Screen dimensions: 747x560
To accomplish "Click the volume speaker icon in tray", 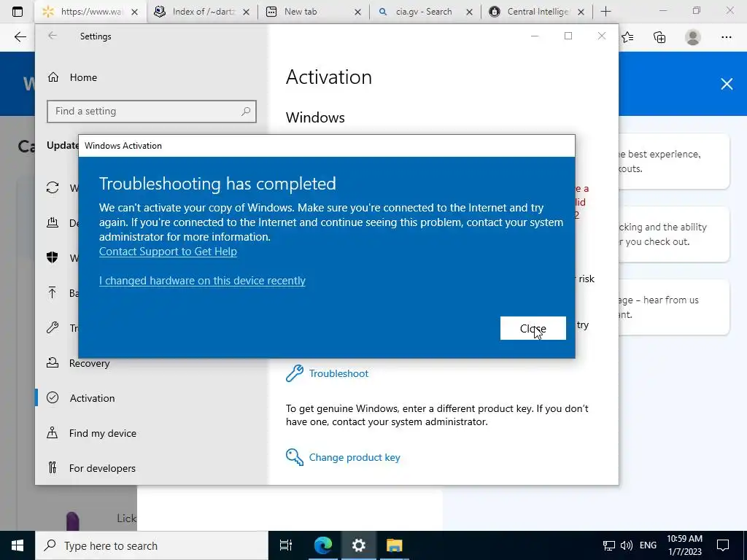I will pos(627,545).
